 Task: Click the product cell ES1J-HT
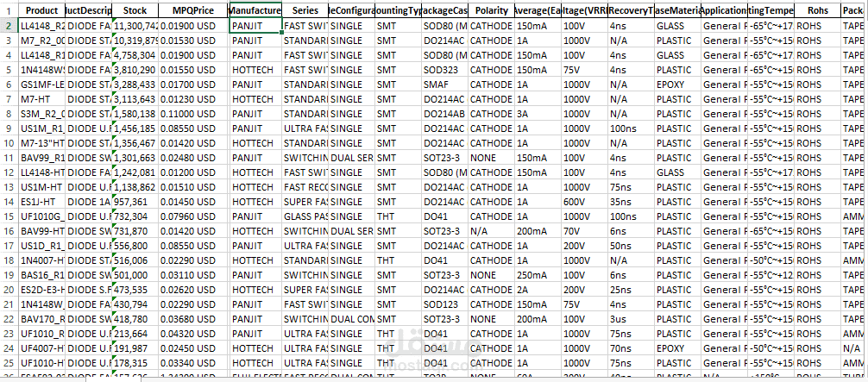42,202
